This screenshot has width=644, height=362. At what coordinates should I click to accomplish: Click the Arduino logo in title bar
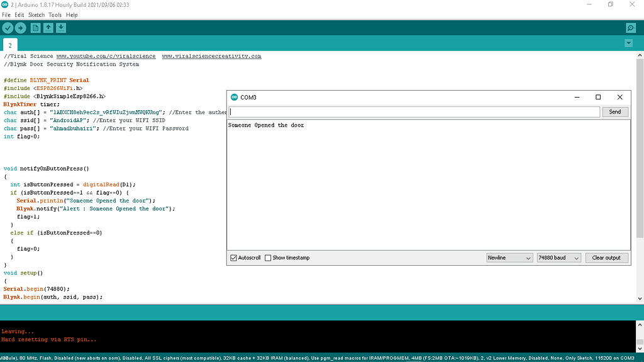point(5,4)
